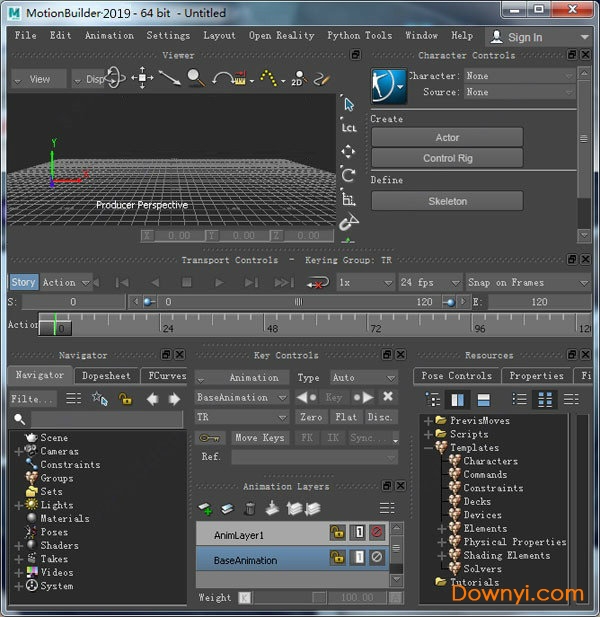600x617 pixels.
Task: Click Add animation layer icon
Action: coord(205,508)
